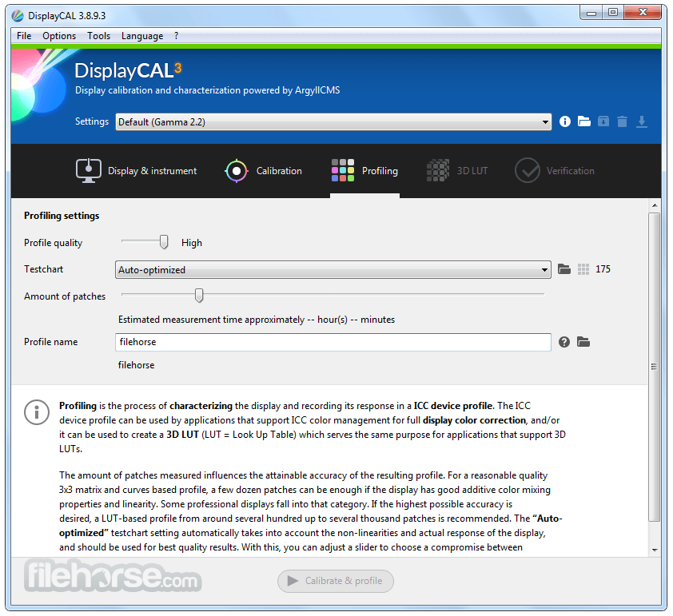Open the ? help menu
The image size is (673, 616).
coord(176,36)
